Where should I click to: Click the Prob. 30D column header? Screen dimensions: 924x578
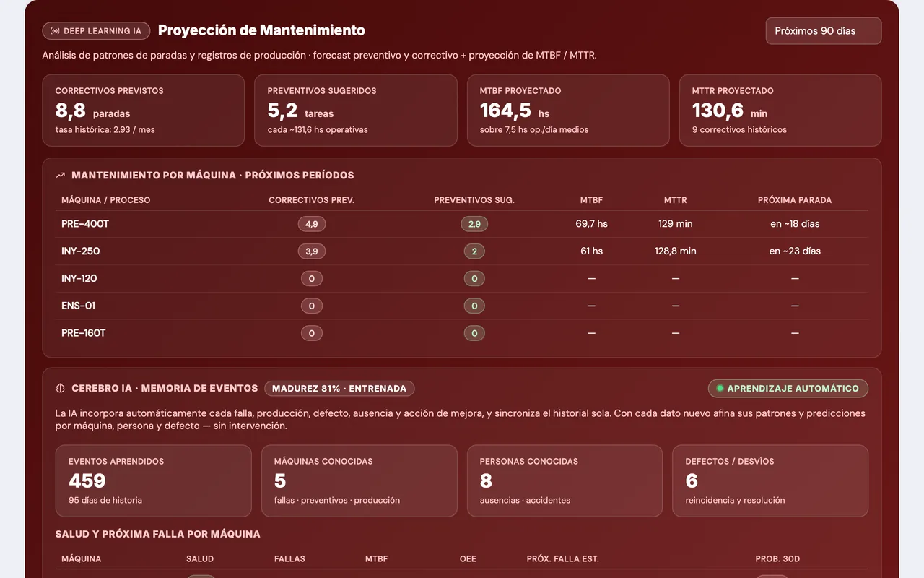tap(777, 559)
